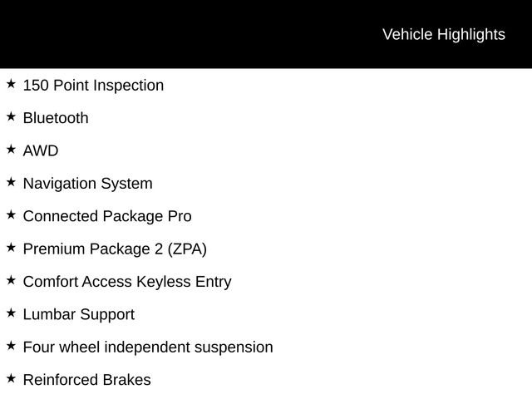
Task: Select the Navigation System text
Action: 87,184
